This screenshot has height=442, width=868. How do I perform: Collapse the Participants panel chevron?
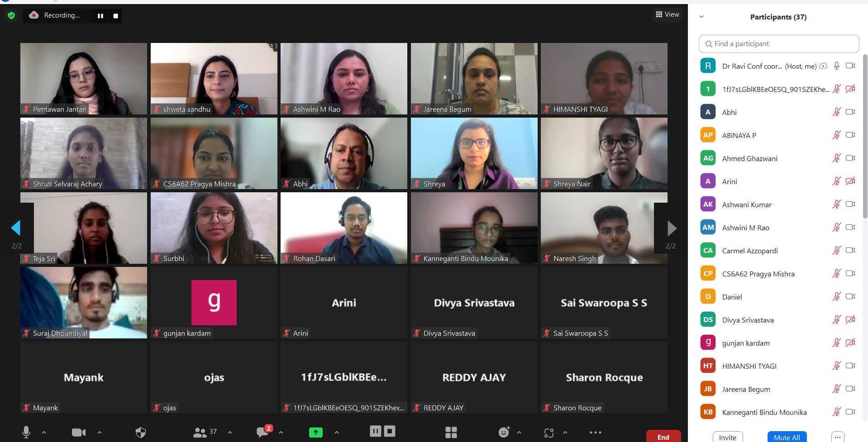point(701,17)
